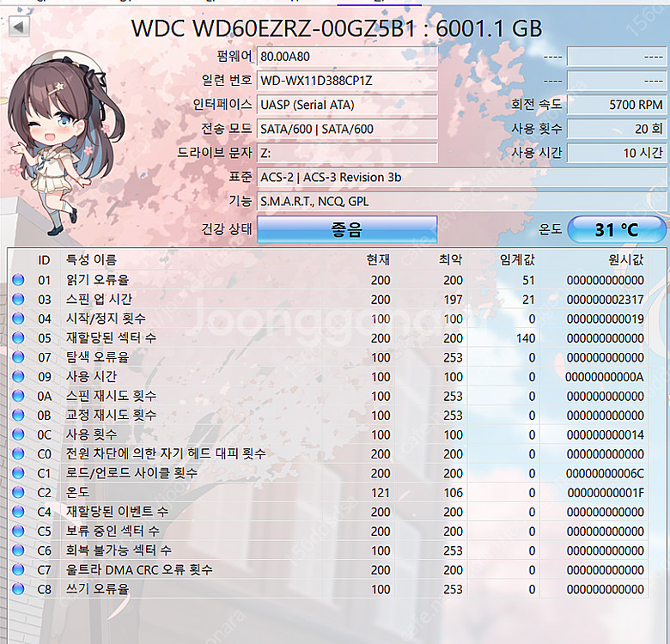Viewport: 670px width, 644px height.
Task: Click the 31 °C temperature button
Action: tap(617, 229)
